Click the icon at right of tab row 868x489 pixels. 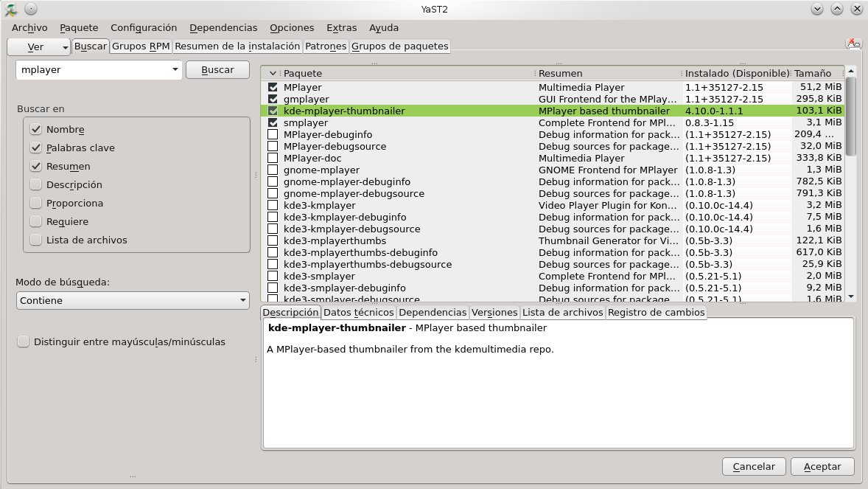pos(853,44)
